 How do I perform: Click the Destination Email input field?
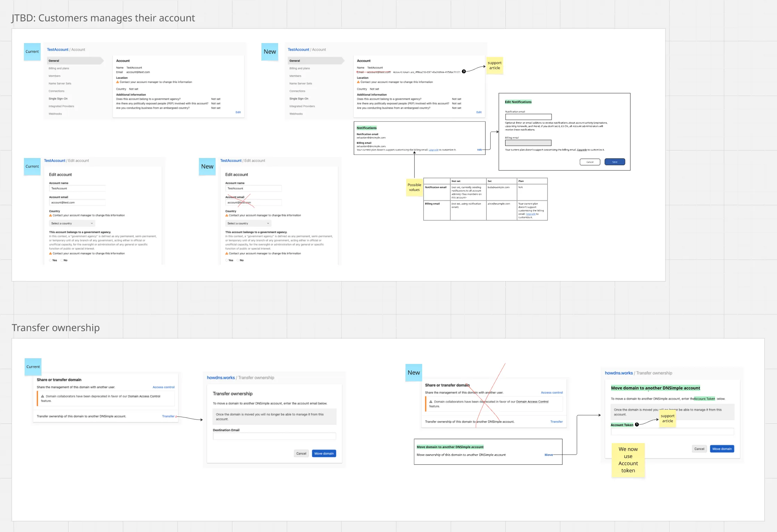point(274,436)
